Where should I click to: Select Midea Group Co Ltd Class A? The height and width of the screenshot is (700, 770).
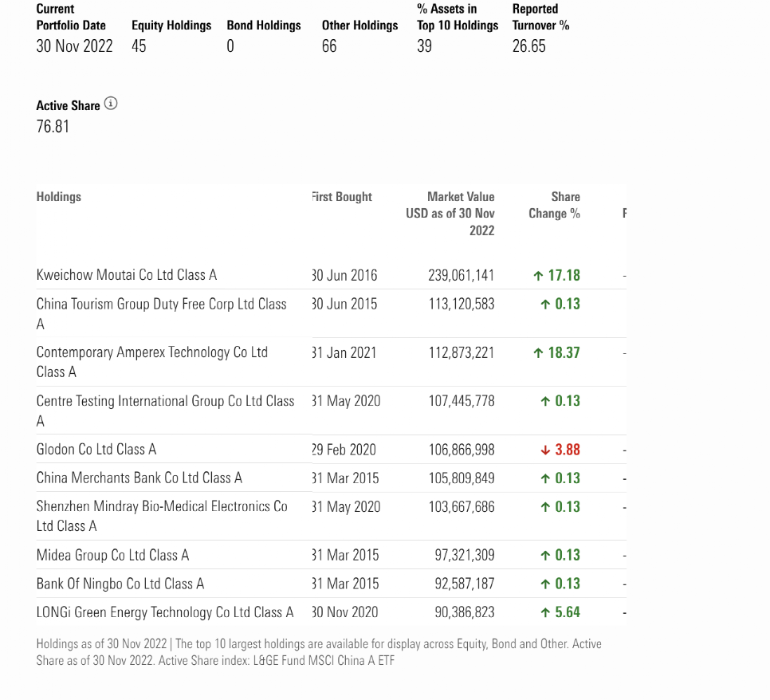coord(113,555)
